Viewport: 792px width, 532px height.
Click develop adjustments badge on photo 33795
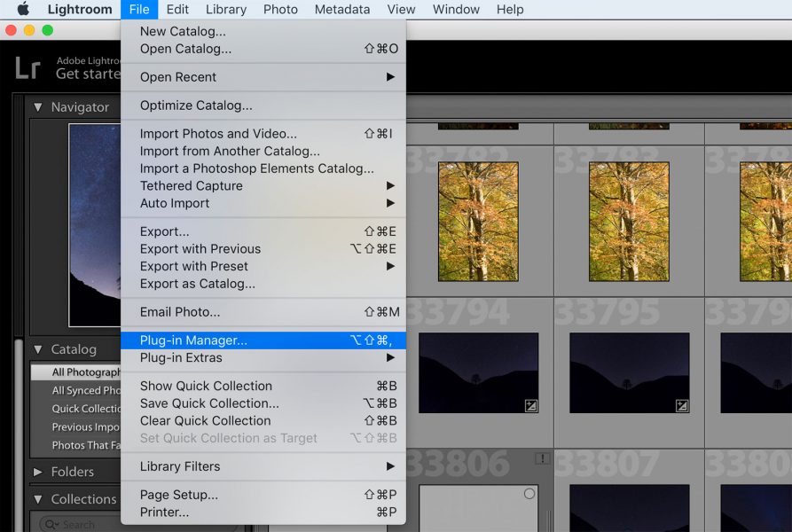(680, 404)
